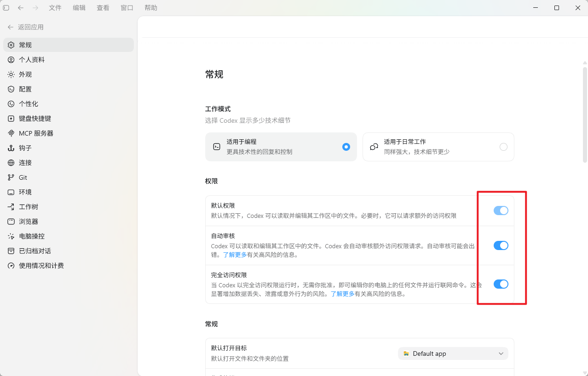This screenshot has width=588, height=376.
Task: Click the sidebar toggle icon in title bar
Action: pos(6,8)
